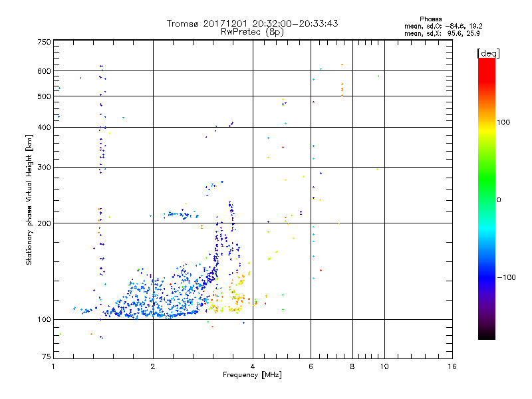The height and width of the screenshot is (399, 532).
Task: Click the y-axis tick label '500'
Action: point(44,96)
